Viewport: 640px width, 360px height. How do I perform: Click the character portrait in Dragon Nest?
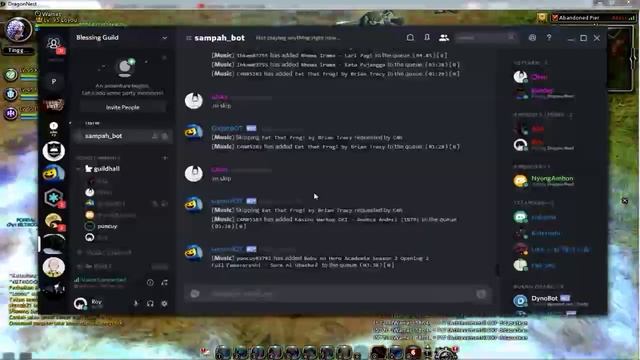[x=18, y=29]
